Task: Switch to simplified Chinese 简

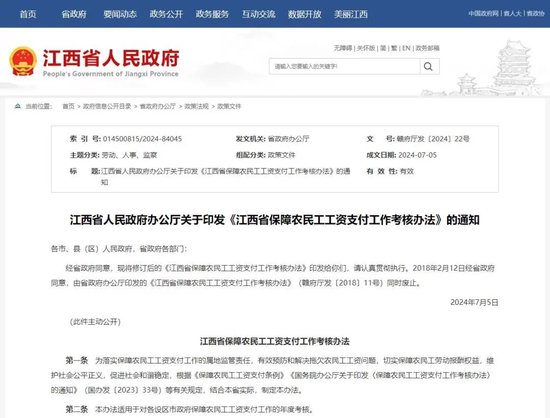Action: pyautogui.click(x=383, y=48)
